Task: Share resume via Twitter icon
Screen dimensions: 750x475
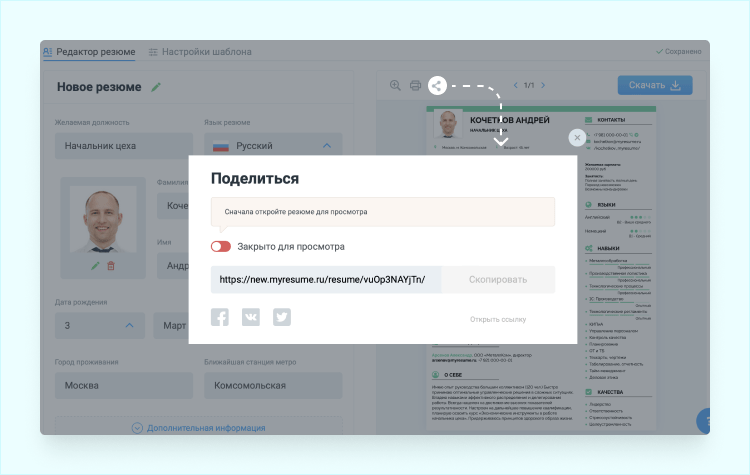Action: point(282,317)
